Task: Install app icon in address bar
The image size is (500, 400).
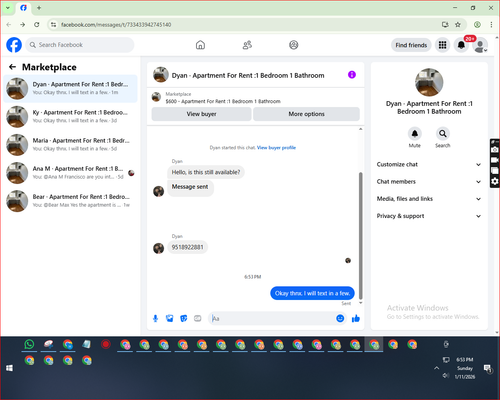Action: coord(445,24)
